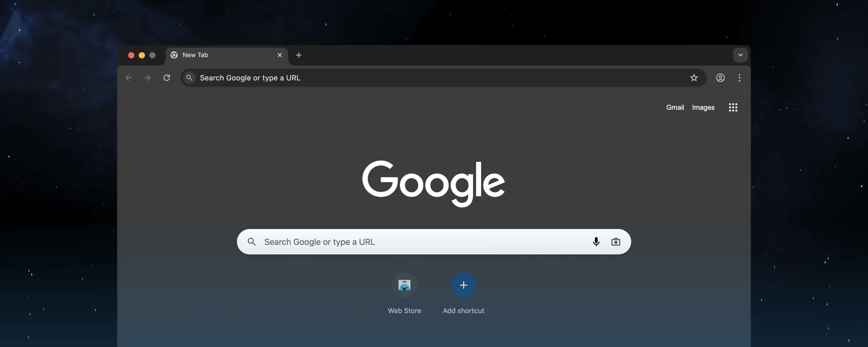Open the Images link

pyautogui.click(x=703, y=108)
